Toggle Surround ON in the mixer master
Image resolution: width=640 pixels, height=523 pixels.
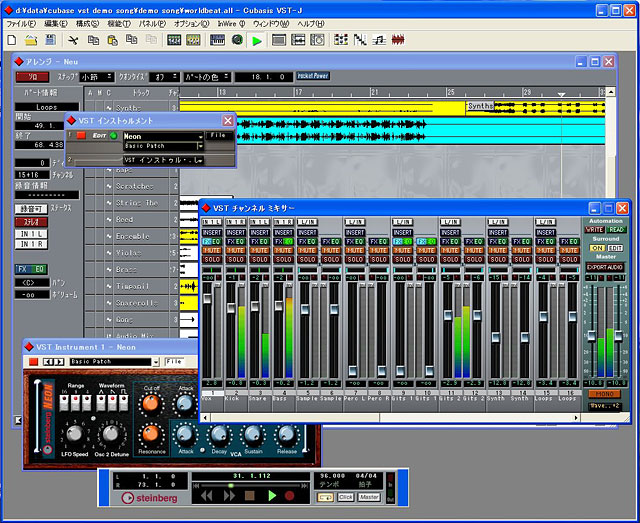(597, 248)
